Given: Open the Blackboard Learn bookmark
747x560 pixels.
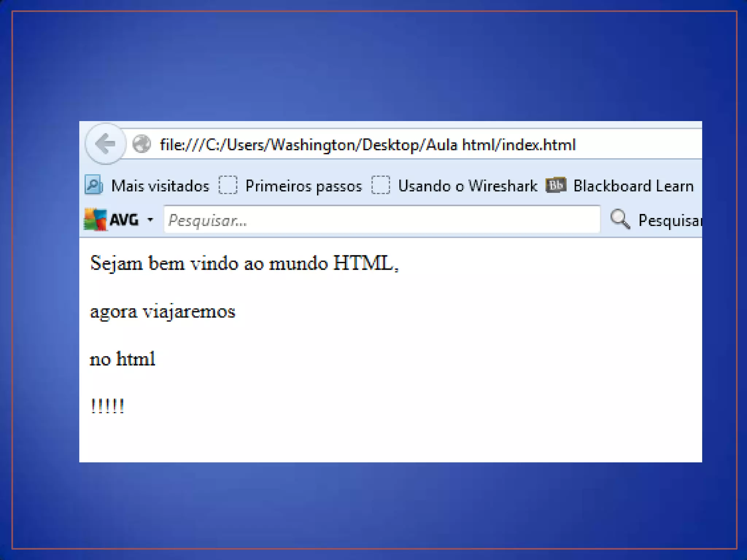Looking at the screenshot, I should (633, 186).
